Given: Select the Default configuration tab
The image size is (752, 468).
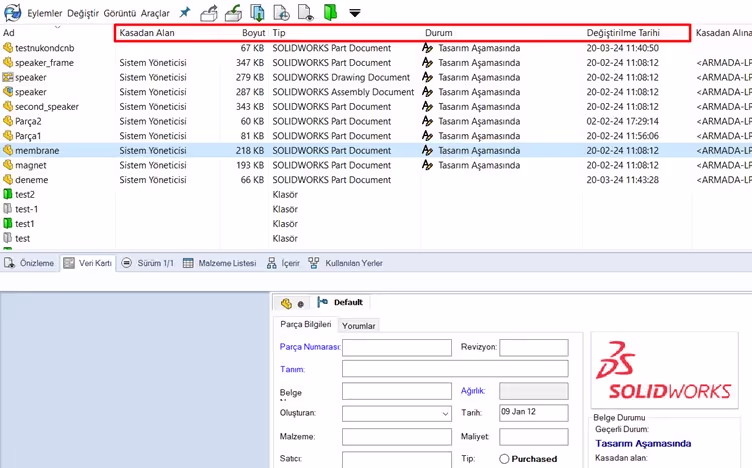Looking at the screenshot, I should (x=340, y=302).
